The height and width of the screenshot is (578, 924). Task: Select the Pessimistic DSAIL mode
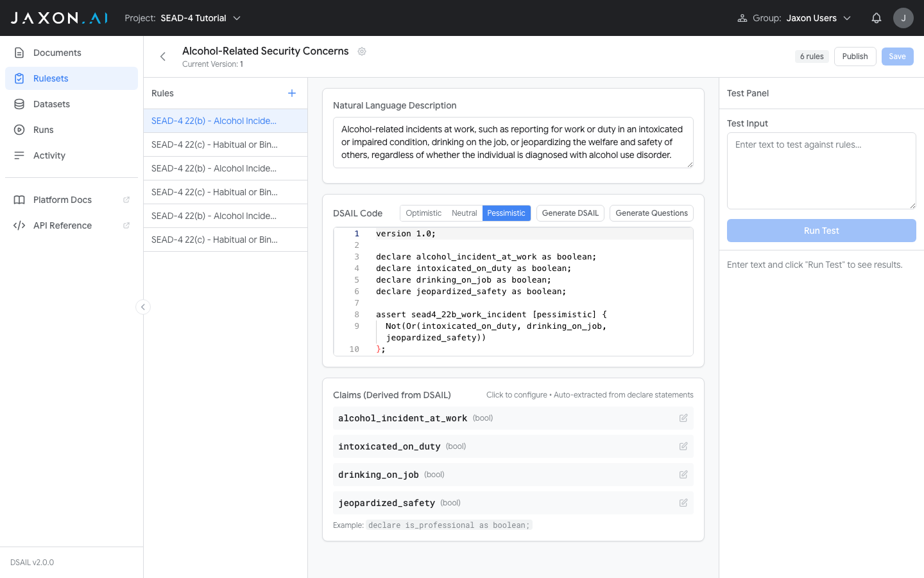click(x=506, y=213)
